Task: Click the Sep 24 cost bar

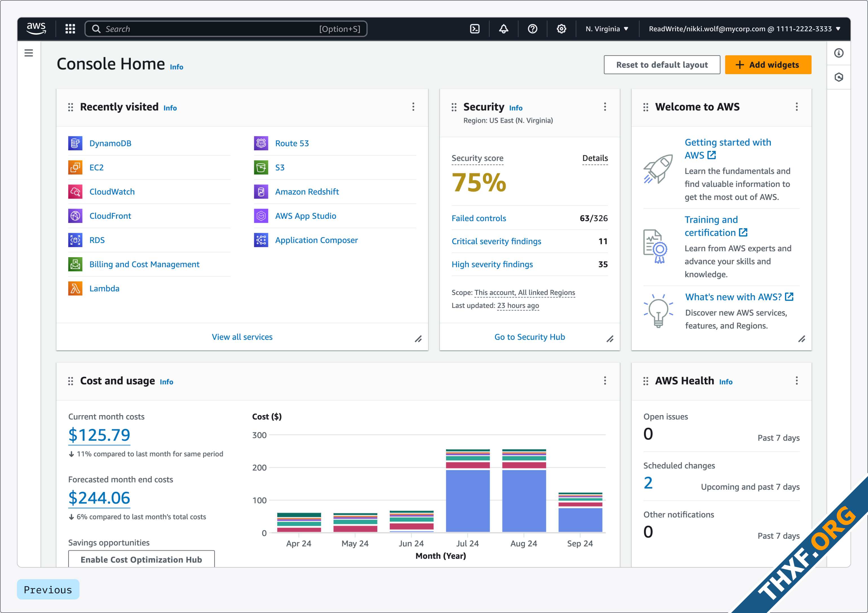Action: tap(580, 512)
